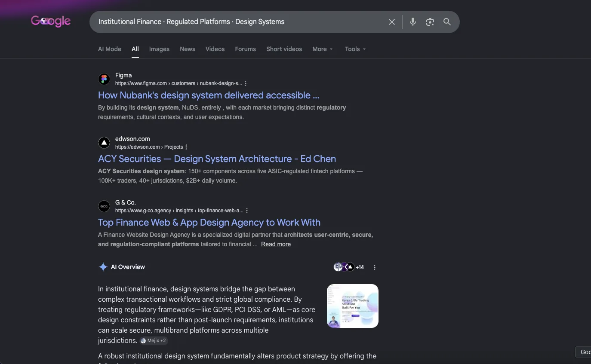Click the G & Co. site name text

[x=126, y=202]
